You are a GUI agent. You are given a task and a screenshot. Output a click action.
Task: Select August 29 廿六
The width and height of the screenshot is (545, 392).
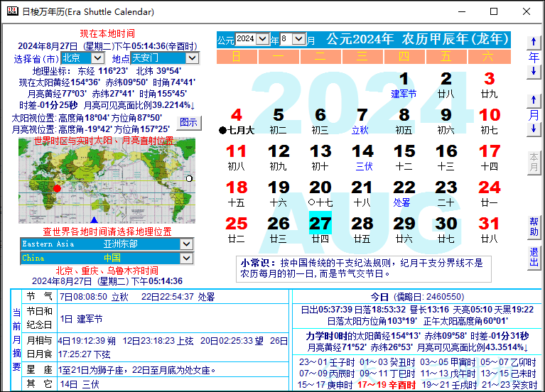pyautogui.click(x=404, y=229)
